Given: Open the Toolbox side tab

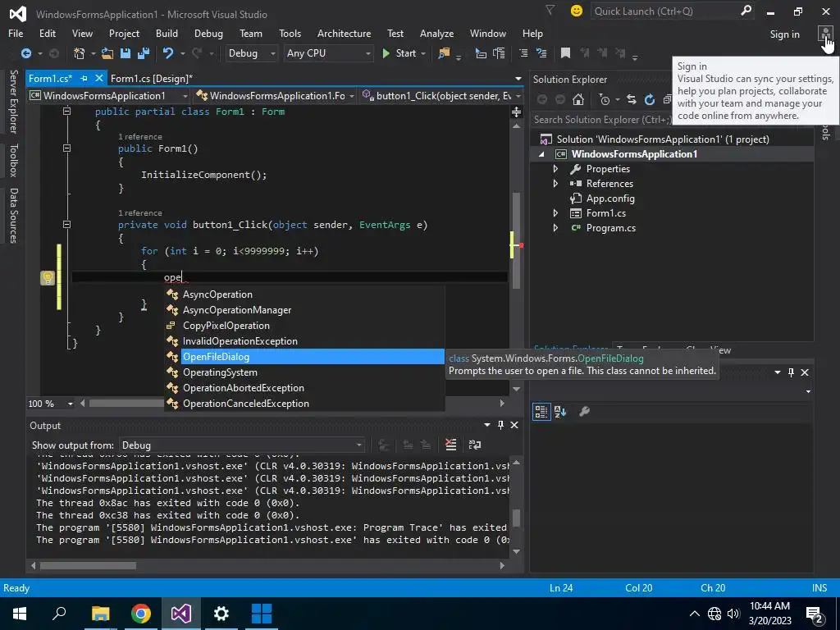Looking at the screenshot, I should point(13,160).
